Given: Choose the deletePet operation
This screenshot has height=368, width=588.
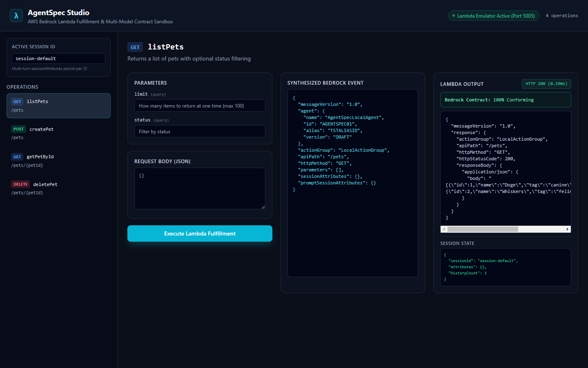Looking at the screenshot, I should (58, 188).
